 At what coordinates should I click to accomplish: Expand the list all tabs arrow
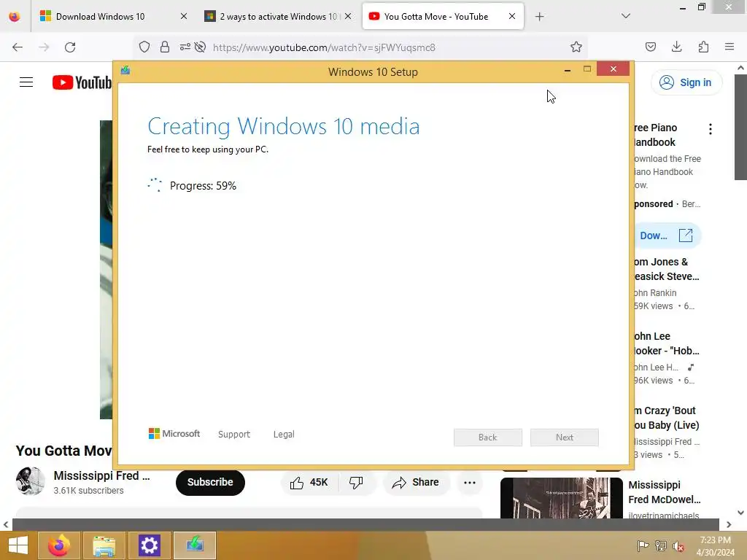pyautogui.click(x=626, y=16)
